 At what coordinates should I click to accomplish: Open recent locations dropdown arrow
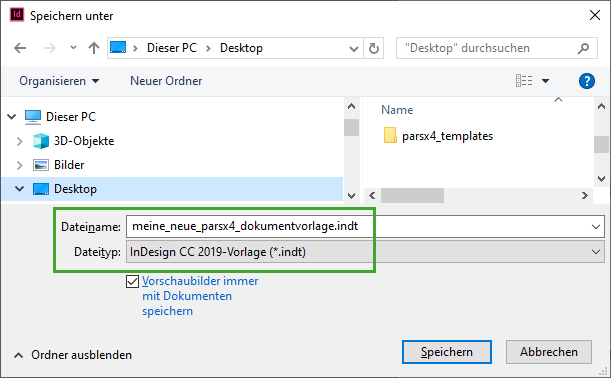73,48
